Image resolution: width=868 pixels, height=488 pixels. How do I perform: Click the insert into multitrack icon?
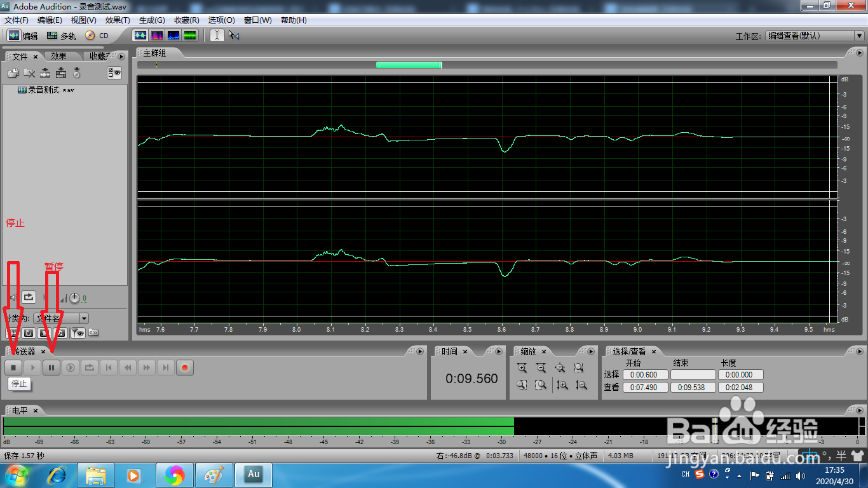[61, 73]
